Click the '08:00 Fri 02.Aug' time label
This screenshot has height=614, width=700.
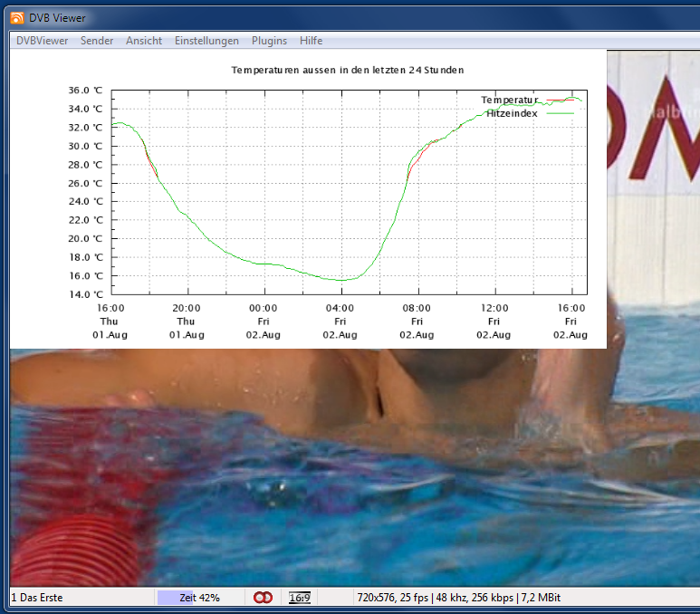(417, 321)
